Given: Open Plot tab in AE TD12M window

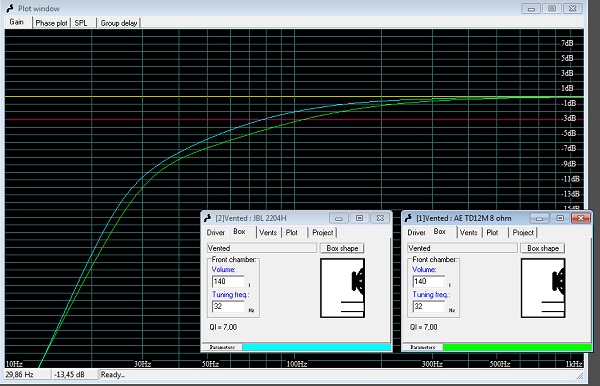Looking at the screenshot, I should 492,233.
